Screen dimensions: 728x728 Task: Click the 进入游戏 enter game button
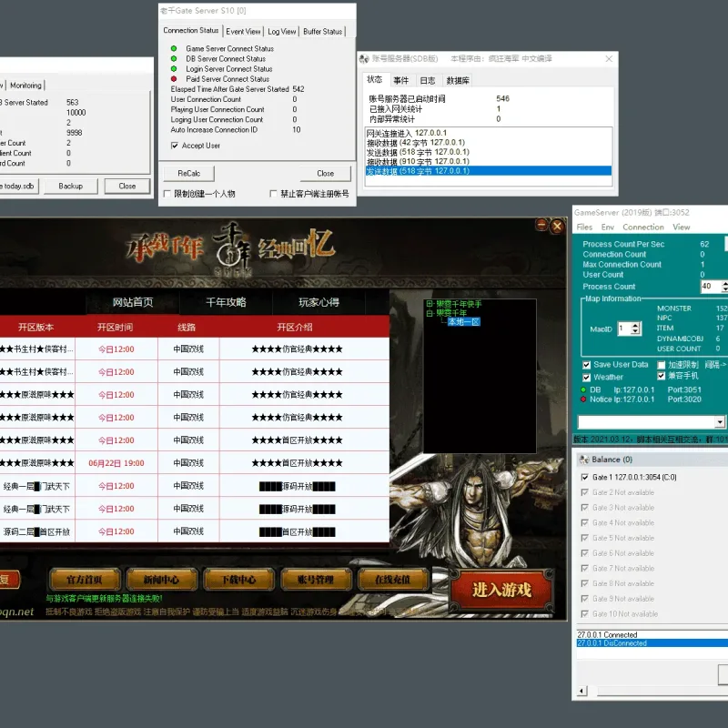[x=501, y=590]
